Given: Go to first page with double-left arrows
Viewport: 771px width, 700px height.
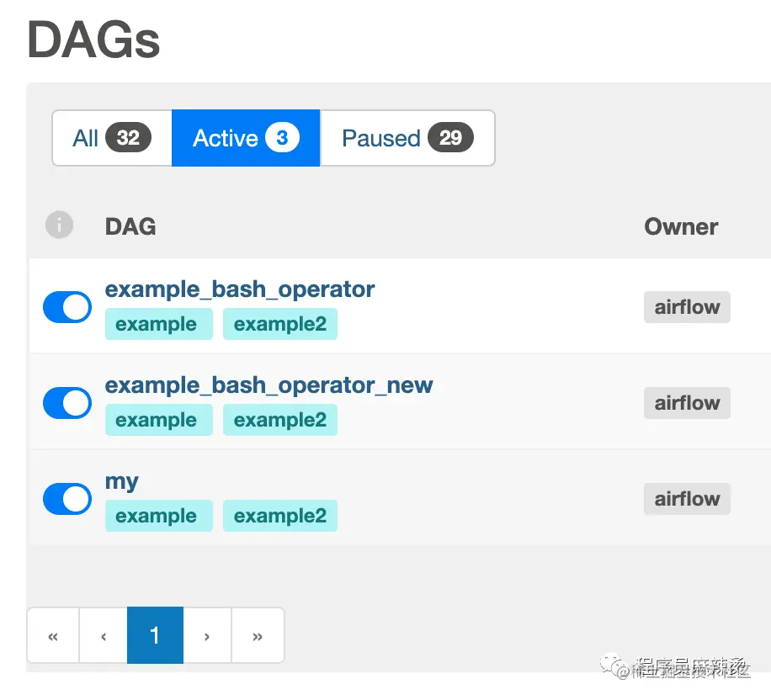Looking at the screenshot, I should point(53,635).
